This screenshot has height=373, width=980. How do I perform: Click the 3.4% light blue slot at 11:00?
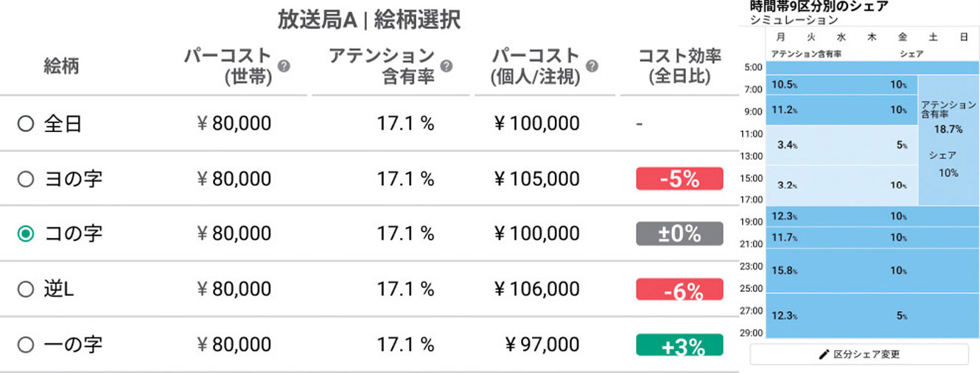pos(842,145)
